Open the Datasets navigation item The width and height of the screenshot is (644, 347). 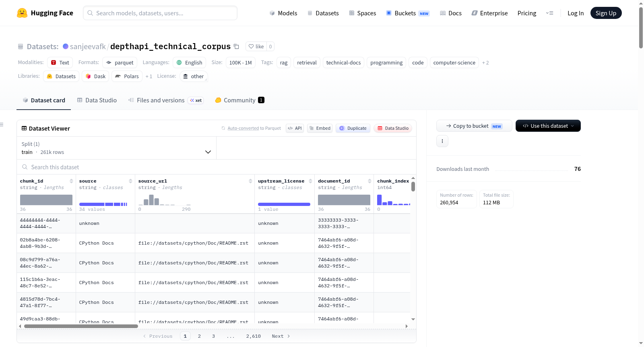[323, 13]
